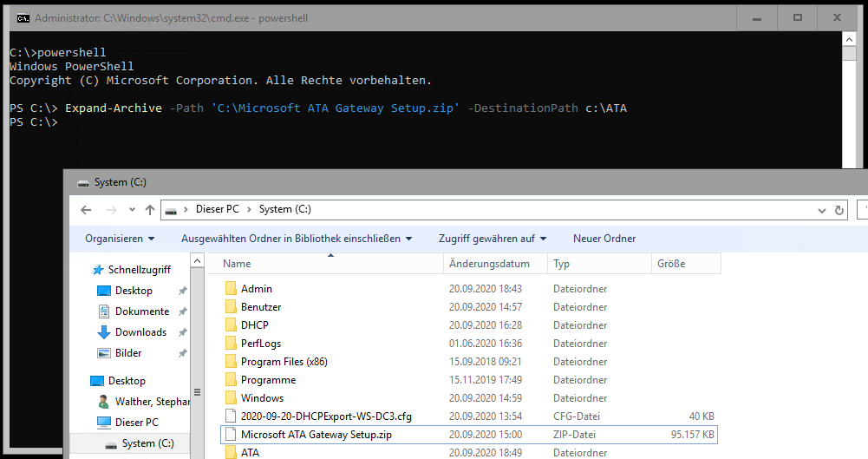Click drive icon in Explorer title bar
The height and width of the screenshot is (459, 868).
(83, 183)
